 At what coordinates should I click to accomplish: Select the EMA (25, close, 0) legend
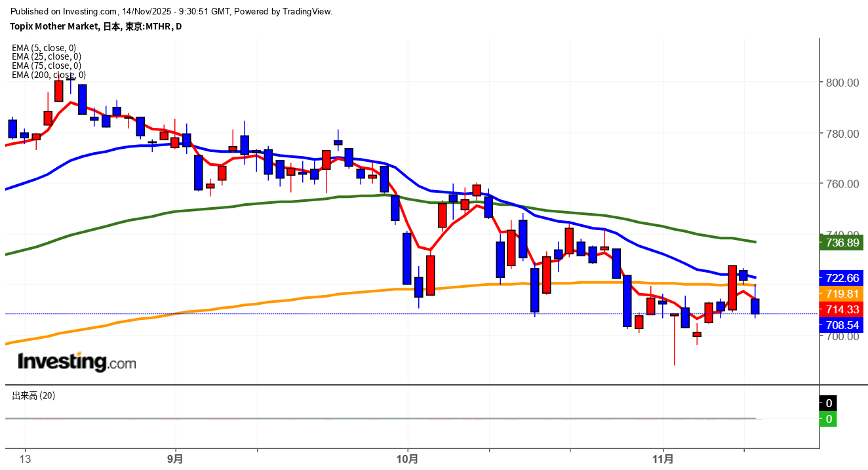click(x=47, y=56)
